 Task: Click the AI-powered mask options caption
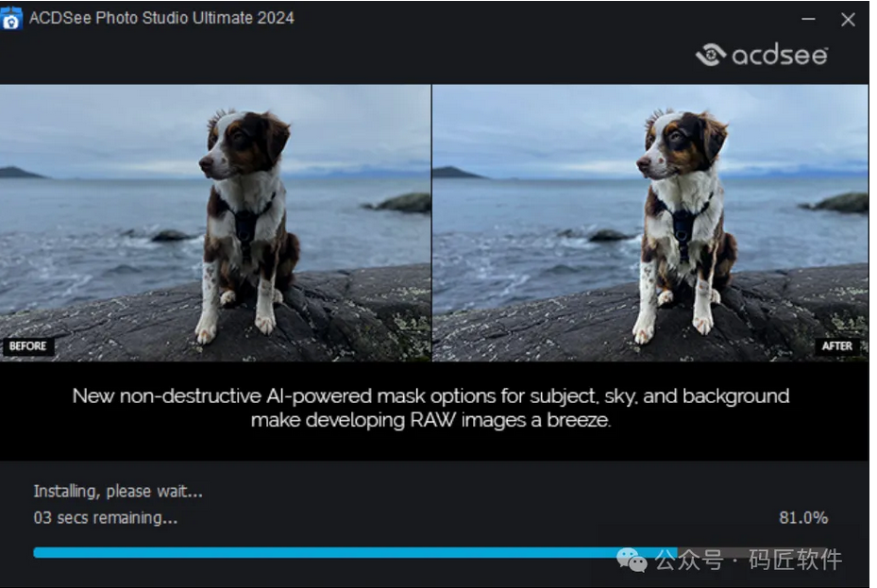click(430, 408)
